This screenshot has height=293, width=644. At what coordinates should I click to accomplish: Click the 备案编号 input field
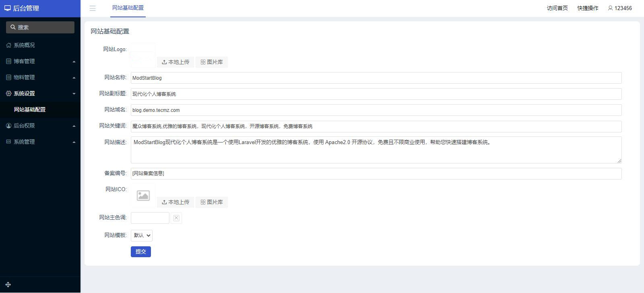coord(376,173)
